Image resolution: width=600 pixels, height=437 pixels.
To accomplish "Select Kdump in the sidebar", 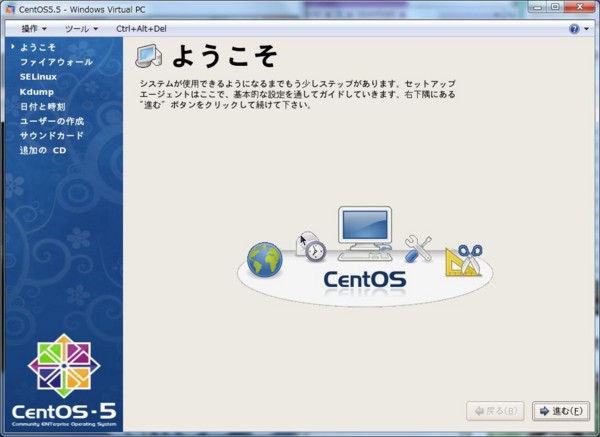I will 37,92.
